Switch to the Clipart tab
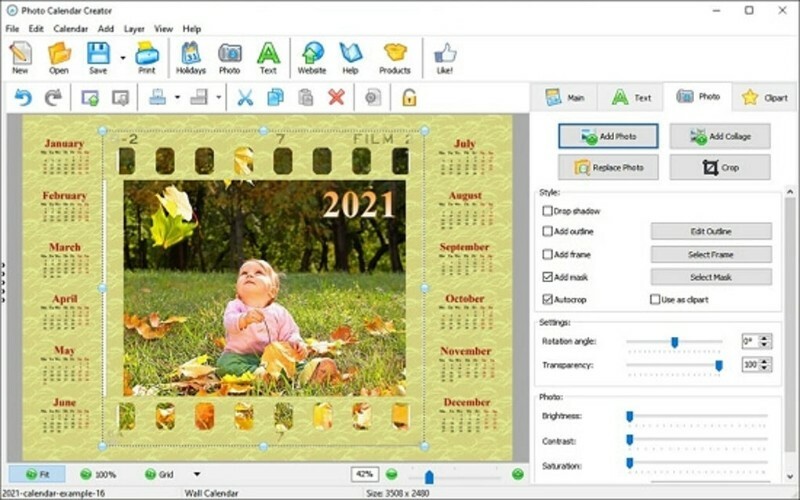Image resolution: width=800 pixels, height=500 pixels. pyautogui.click(x=764, y=97)
